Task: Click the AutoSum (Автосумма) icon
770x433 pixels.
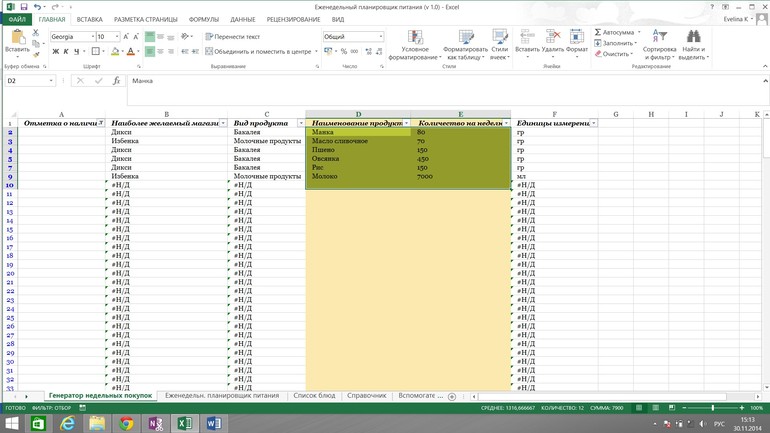Action: (x=598, y=32)
